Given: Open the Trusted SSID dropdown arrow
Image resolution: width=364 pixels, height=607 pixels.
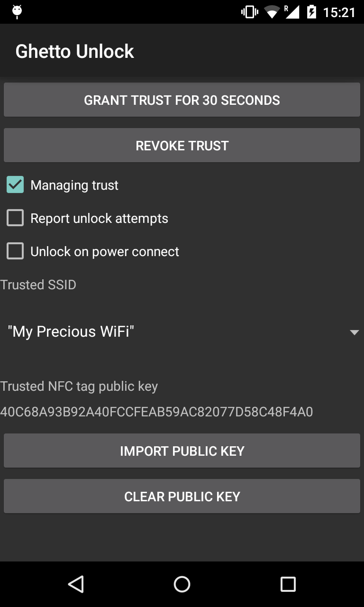Looking at the screenshot, I should pyautogui.click(x=354, y=332).
